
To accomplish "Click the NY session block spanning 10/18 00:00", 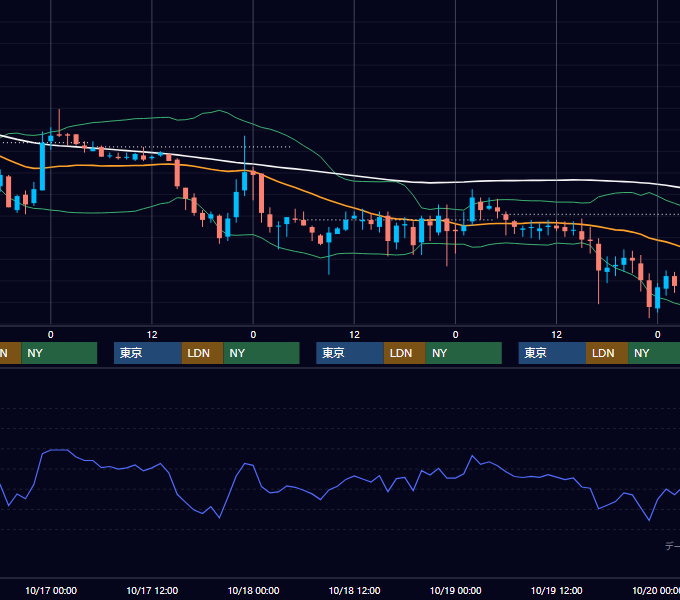I will (262, 353).
